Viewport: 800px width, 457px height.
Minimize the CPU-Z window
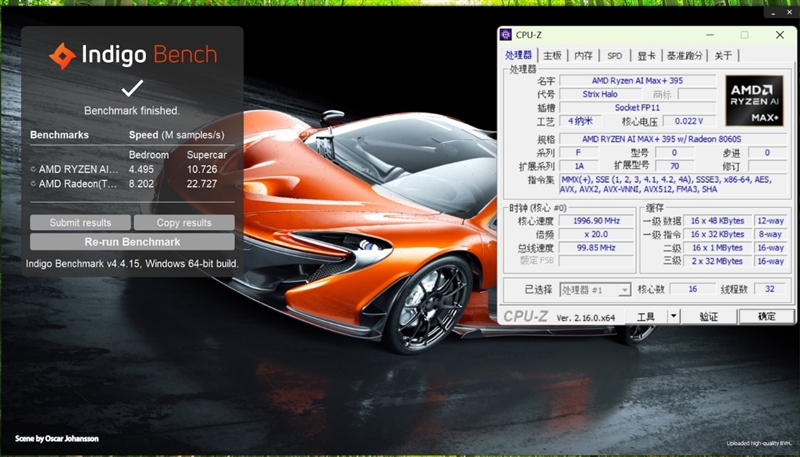[x=710, y=35]
